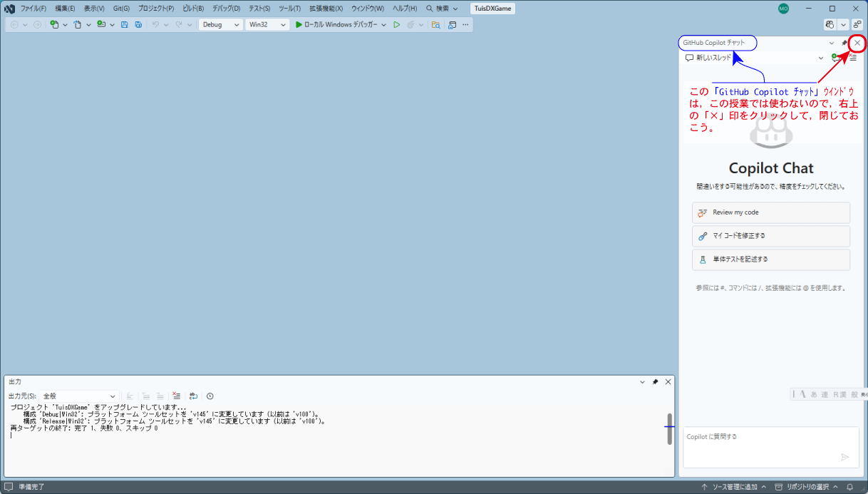
Task: Open the プロジェクト(P) menu
Action: [155, 9]
